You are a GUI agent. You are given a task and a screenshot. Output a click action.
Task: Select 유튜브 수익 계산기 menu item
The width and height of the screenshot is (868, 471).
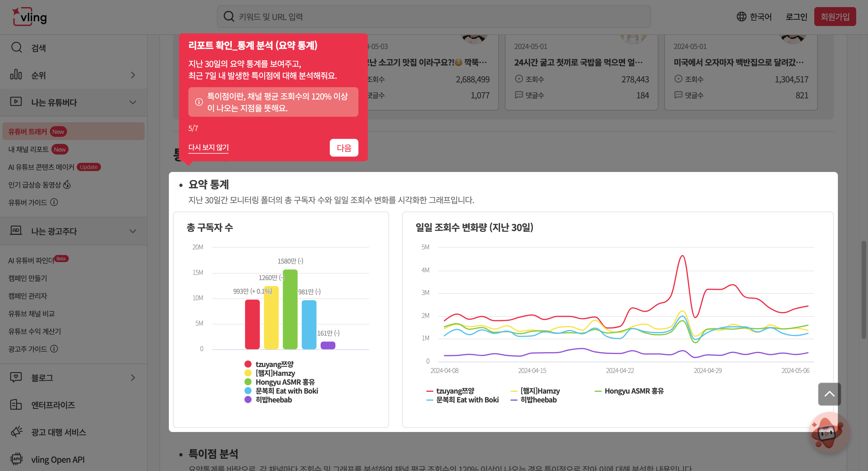[x=34, y=332]
